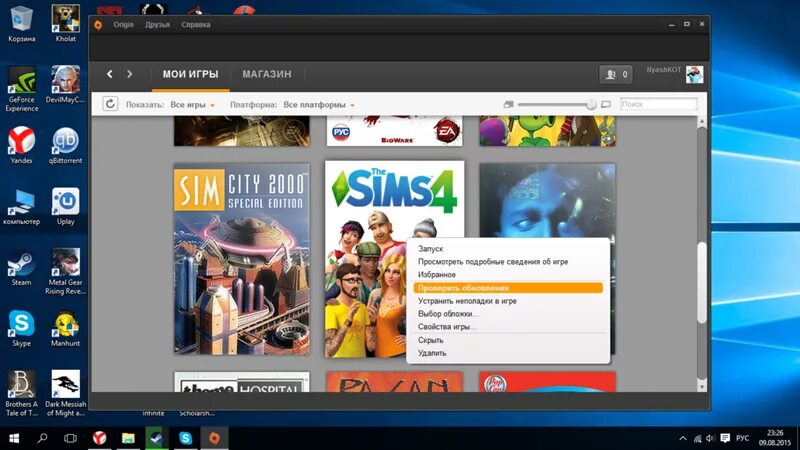Screen dimensions: 800x450
Task: Click the NyashKOT user avatar
Action: (x=694, y=74)
